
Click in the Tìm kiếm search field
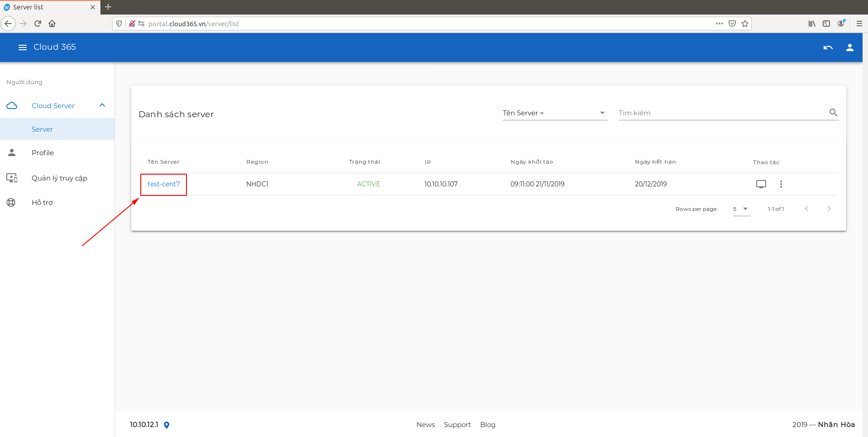pos(722,113)
